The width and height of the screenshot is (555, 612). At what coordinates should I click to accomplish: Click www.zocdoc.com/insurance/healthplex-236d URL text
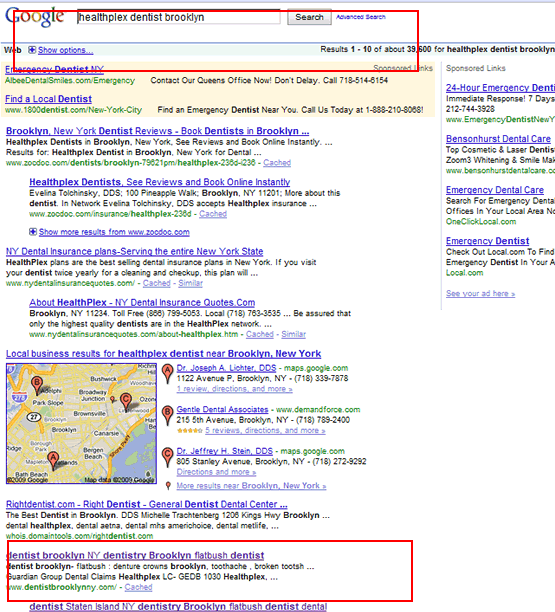coord(110,214)
